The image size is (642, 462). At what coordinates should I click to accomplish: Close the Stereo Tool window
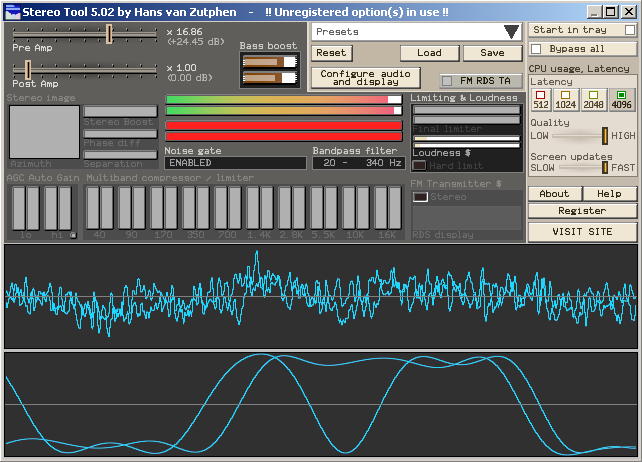[x=628, y=11]
